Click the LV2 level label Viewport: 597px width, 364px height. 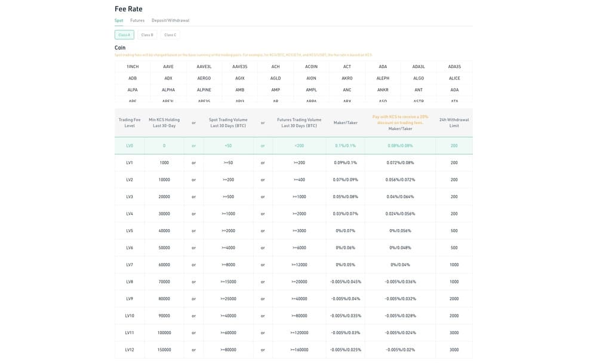click(130, 180)
